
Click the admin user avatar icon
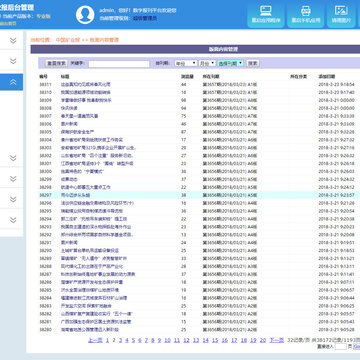(85, 15)
